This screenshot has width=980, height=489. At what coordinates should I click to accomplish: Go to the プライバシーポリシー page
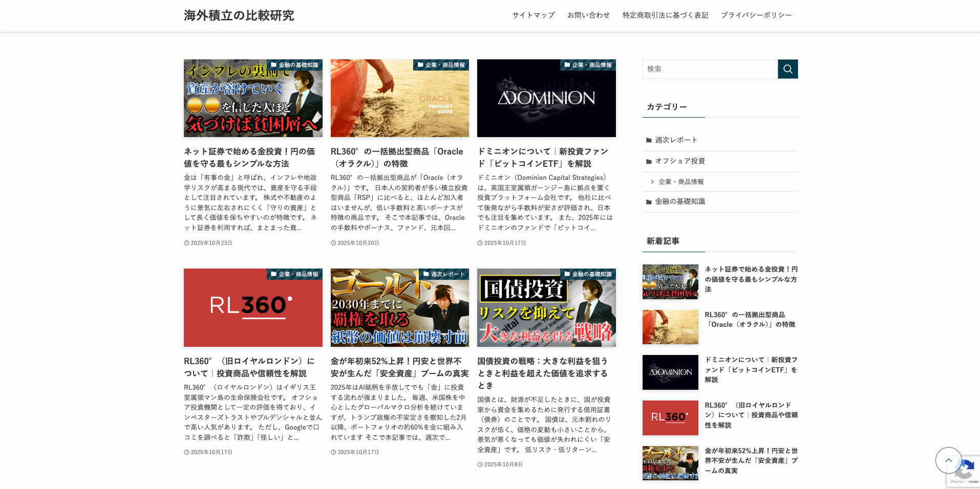point(756,15)
